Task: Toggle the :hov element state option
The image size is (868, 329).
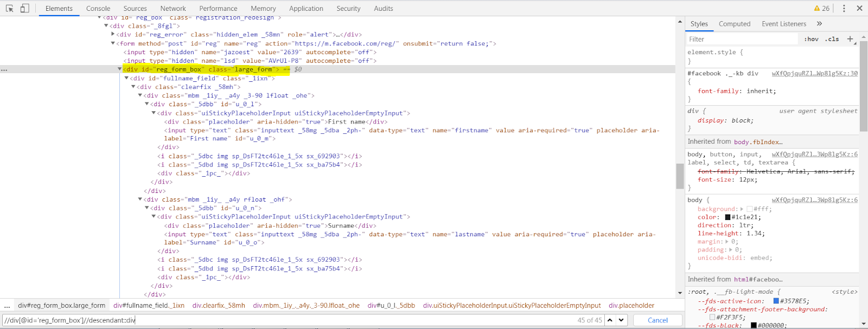Action: pyautogui.click(x=811, y=39)
